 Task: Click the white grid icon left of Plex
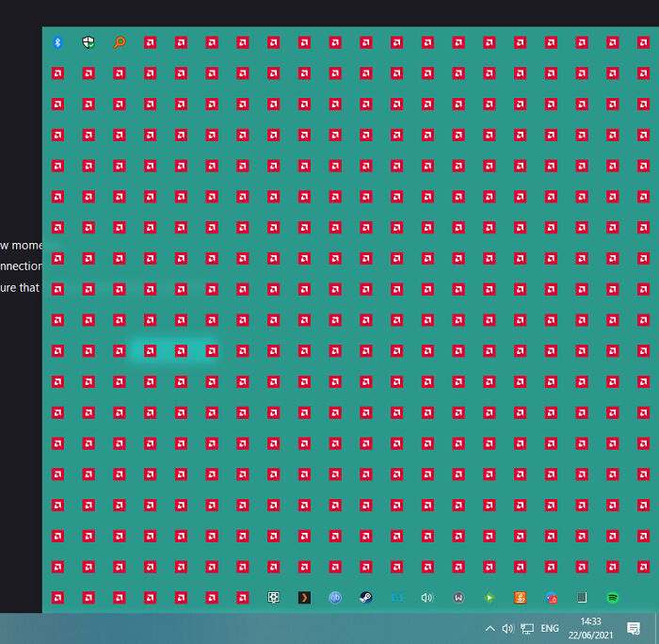(x=273, y=597)
